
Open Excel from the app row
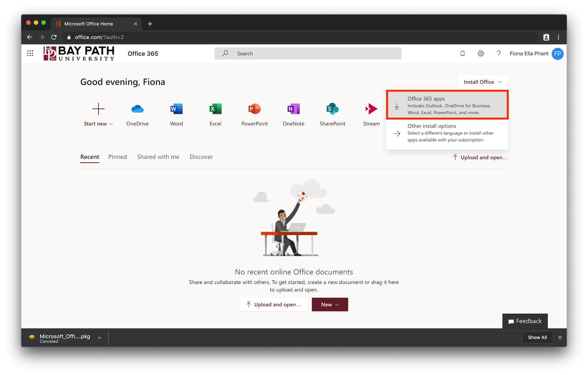(215, 115)
